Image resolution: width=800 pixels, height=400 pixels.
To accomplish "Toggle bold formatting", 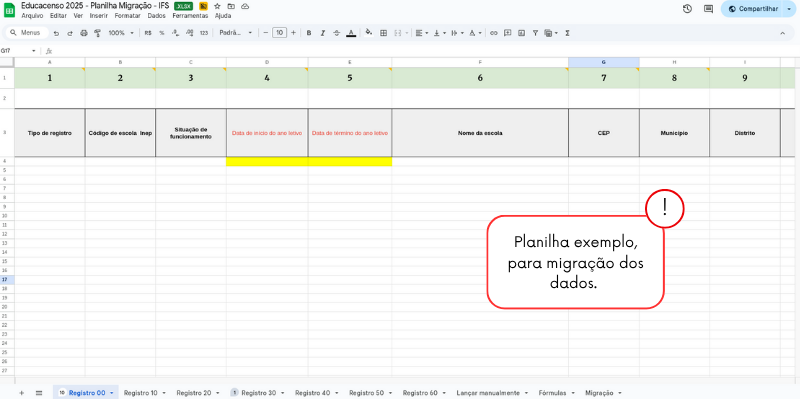I will (x=309, y=33).
